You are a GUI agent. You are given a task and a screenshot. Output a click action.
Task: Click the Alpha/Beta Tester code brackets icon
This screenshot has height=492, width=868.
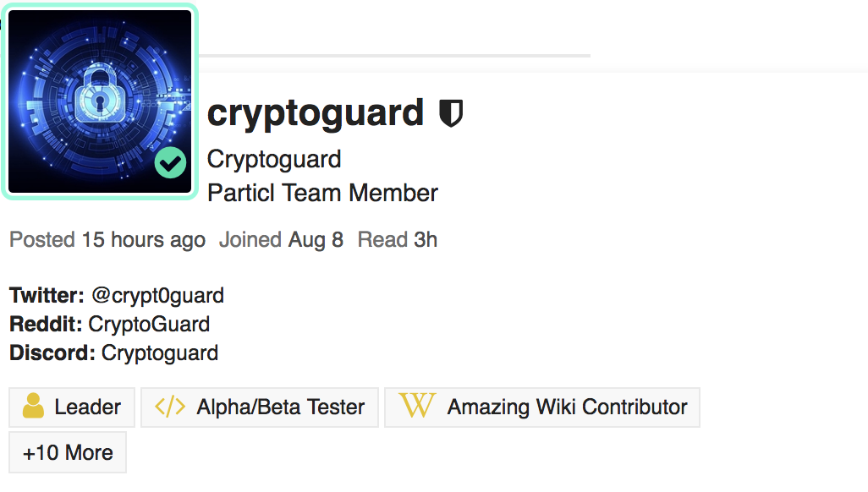pyautogui.click(x=170, y=407)
